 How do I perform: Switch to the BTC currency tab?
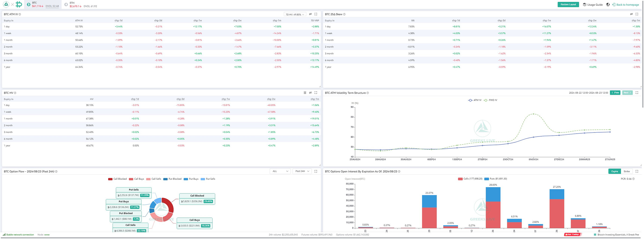tap(43, 5)
